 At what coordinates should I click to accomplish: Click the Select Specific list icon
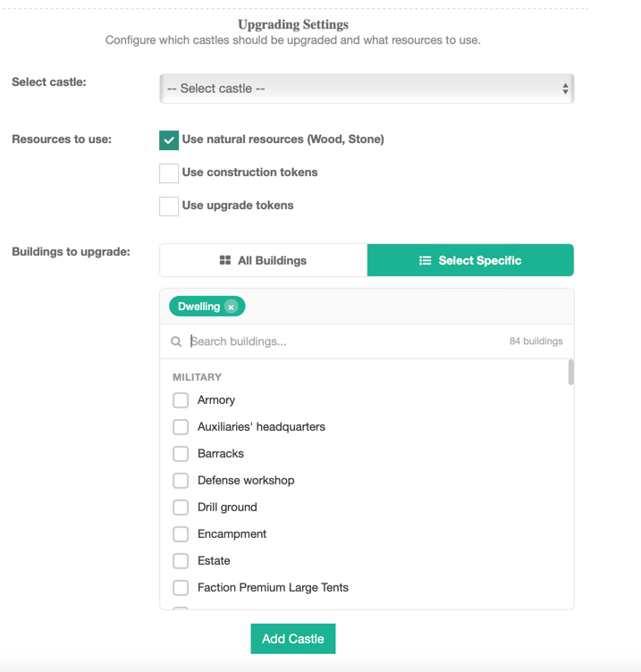tap(426, 260)
